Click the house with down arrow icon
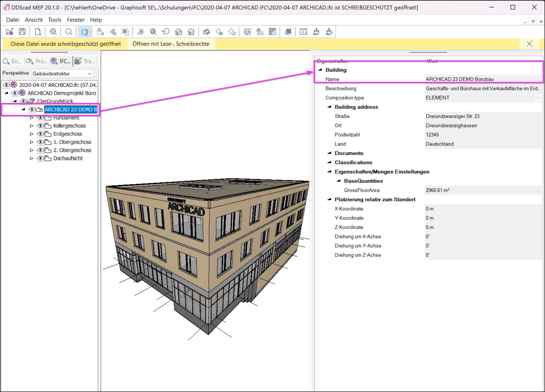The width and height of the screenshot is (545, 392). point(191,32)
